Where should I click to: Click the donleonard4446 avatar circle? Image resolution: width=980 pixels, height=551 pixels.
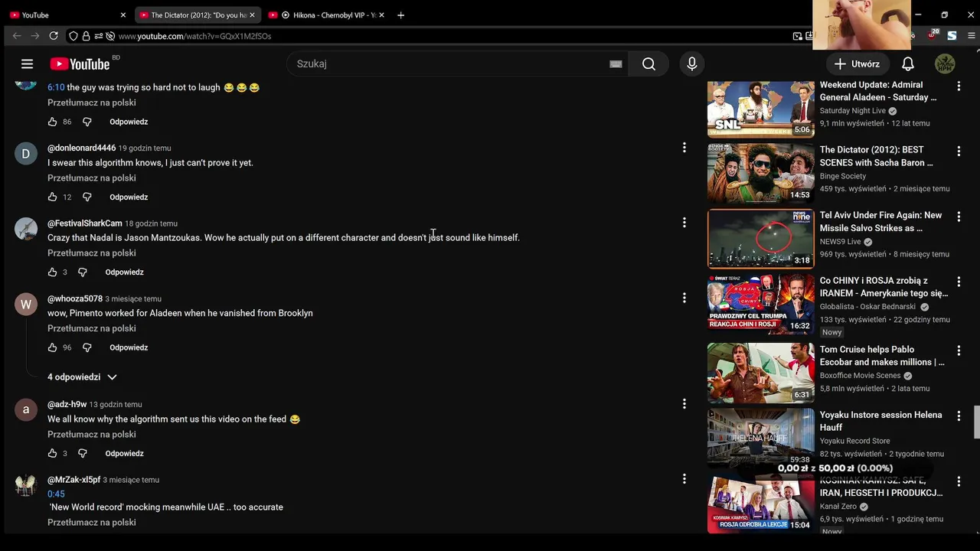[26, 154]
